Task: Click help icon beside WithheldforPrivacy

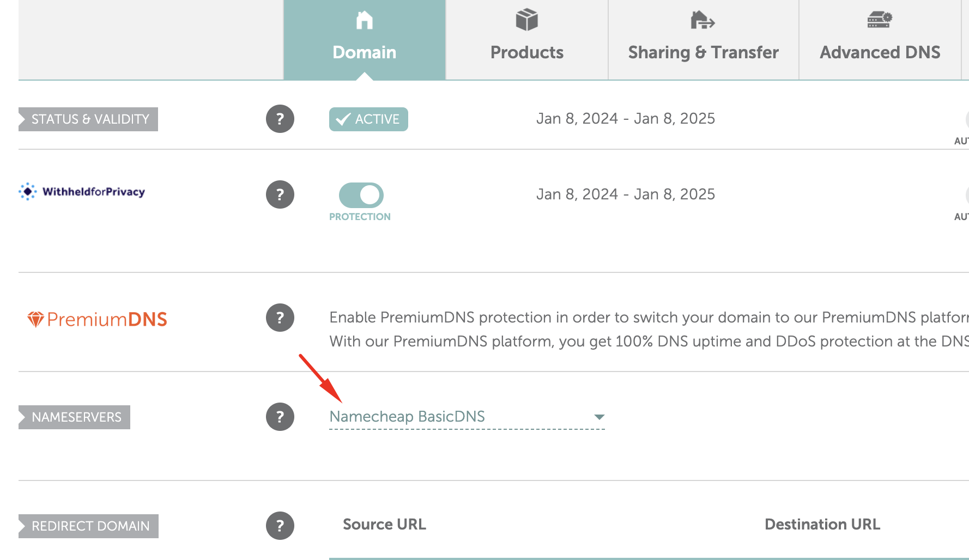Action: [280, 194]
